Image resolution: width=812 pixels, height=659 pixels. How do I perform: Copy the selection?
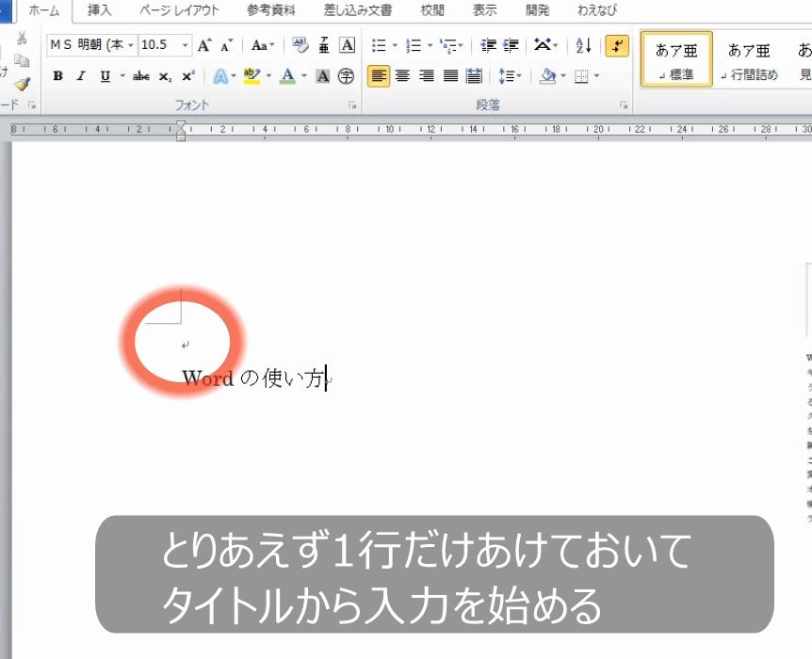[x=22, y=60]
